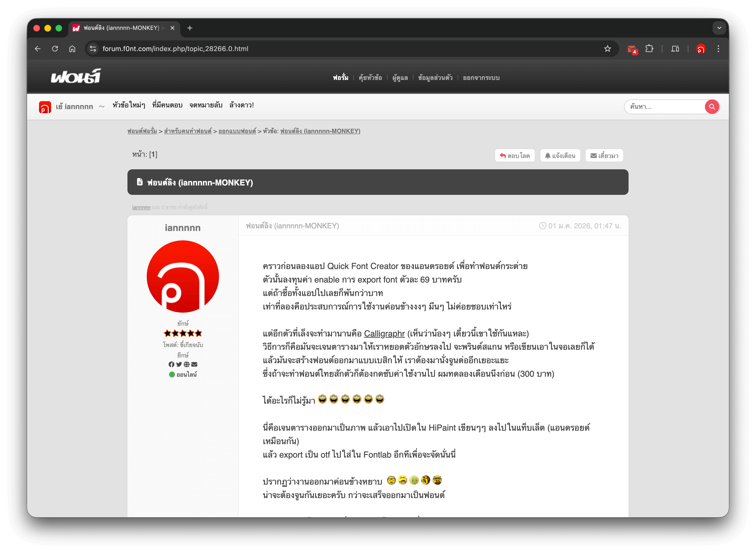The width and height of the screenshot is (756, 553).
Task: Open the Chrome three-dot menu
Action: click(x=718, y=49)
